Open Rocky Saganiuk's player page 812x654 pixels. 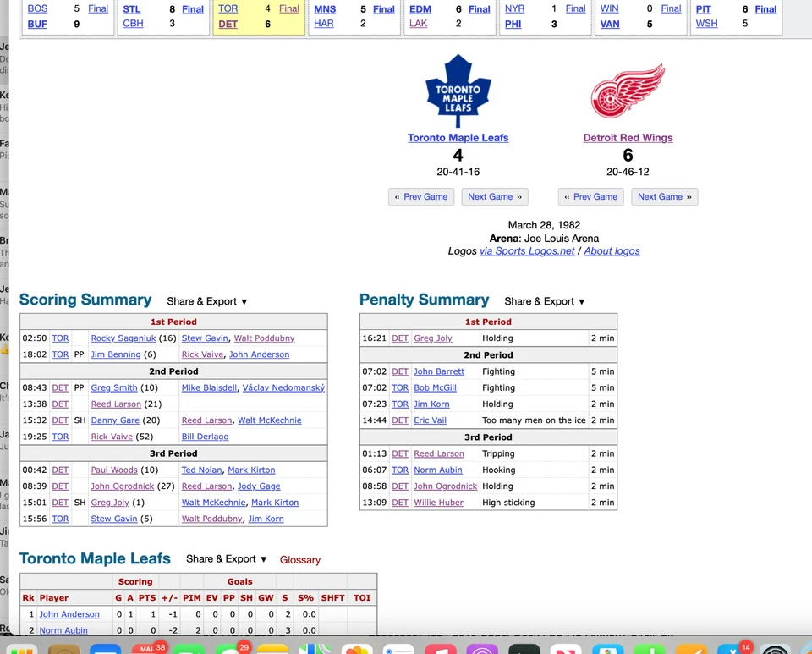click(123, 338)
